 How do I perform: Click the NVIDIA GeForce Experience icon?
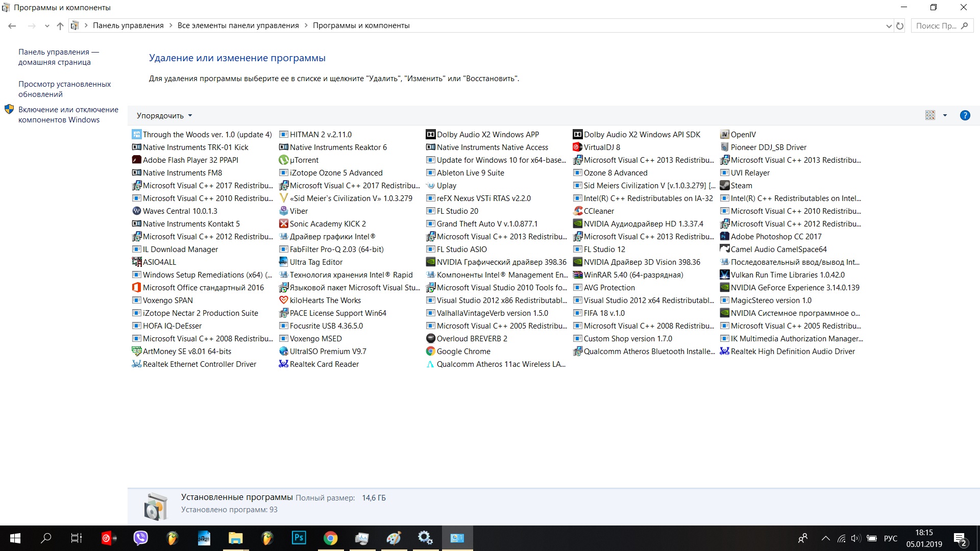coord(725,288)
